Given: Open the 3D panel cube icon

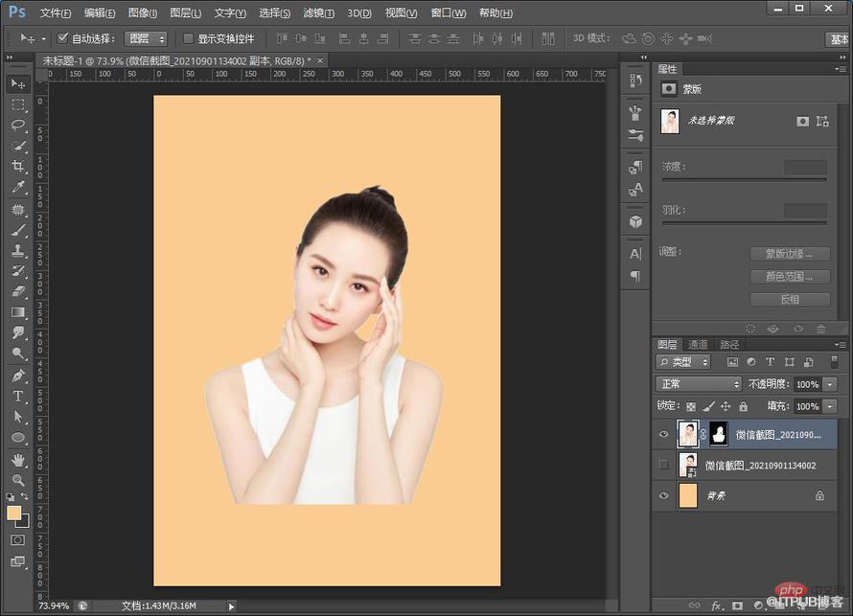Looking at the screenshot, I should click(x=634, y=222).
